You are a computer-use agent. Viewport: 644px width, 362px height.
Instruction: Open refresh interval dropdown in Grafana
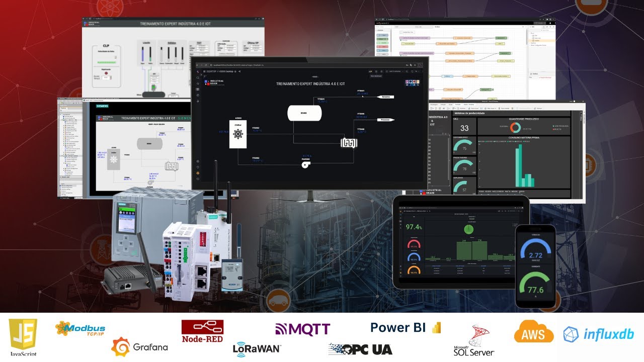pyautogui.click(x=417, y=71)
